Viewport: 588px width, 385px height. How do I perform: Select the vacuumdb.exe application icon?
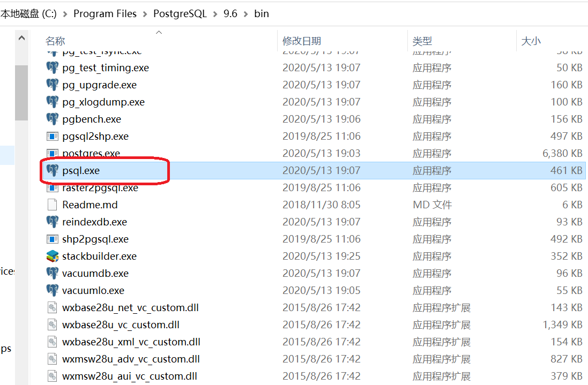(52, 273)
